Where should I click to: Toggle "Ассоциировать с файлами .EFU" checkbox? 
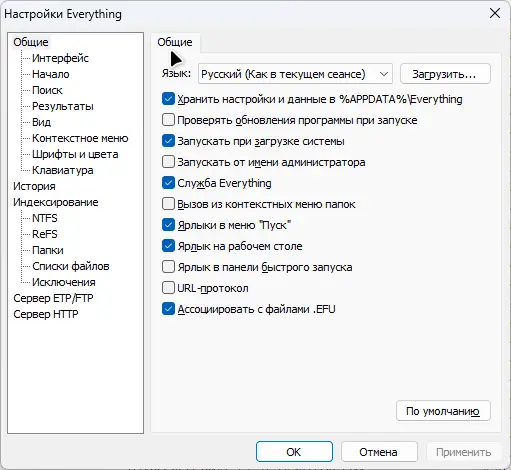[168, 309]
